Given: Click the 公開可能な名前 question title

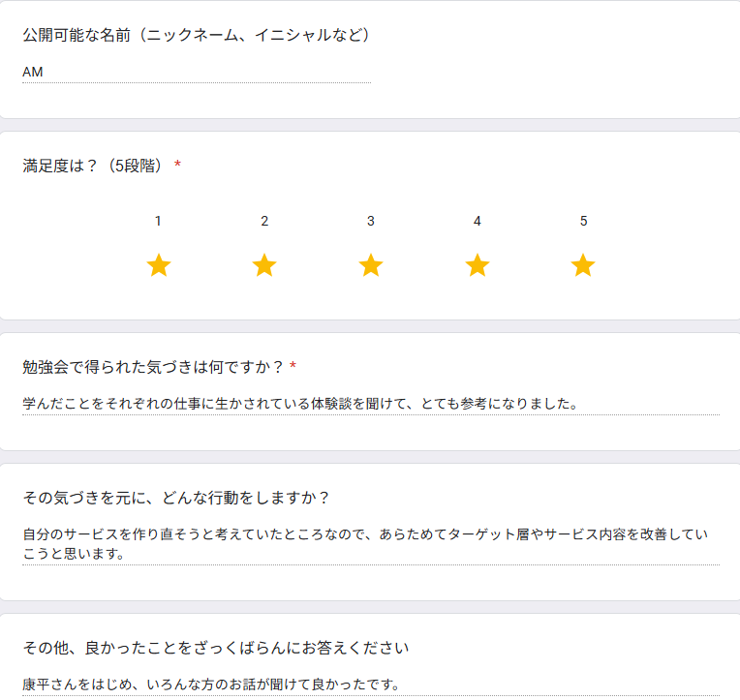Looking at the screenshot, I should [x=196, y=36].
